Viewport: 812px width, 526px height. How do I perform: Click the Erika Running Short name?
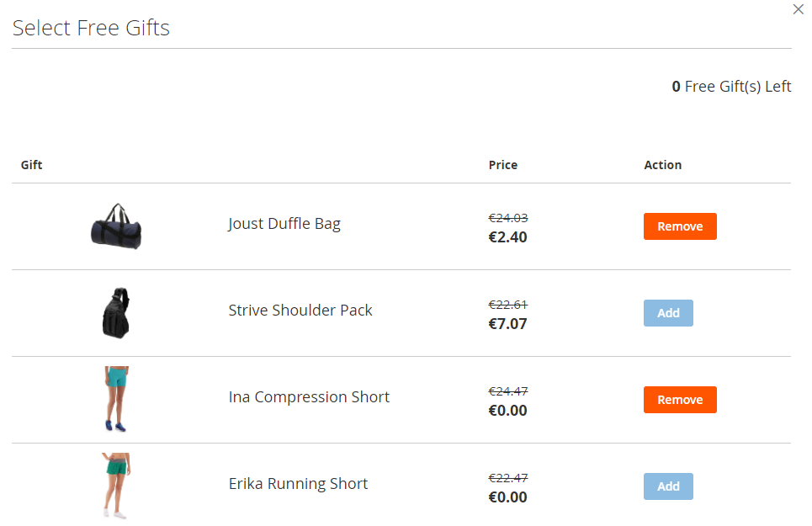[x=298, y=484]
